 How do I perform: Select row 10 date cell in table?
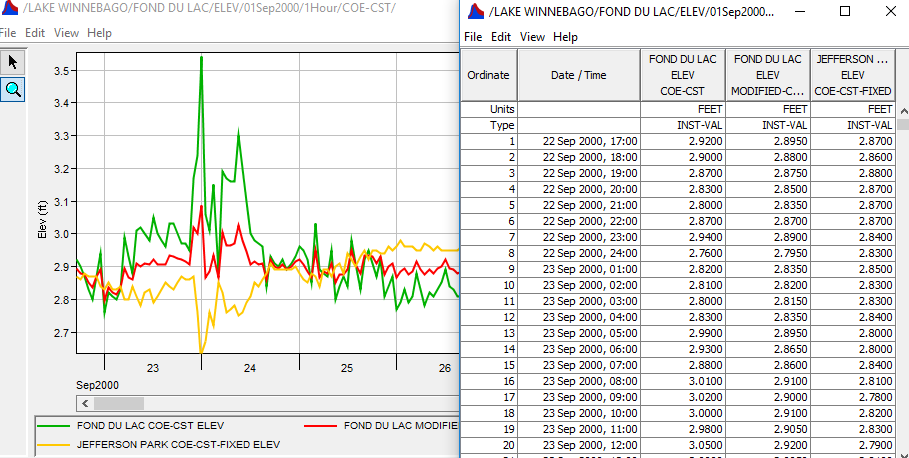578,285
